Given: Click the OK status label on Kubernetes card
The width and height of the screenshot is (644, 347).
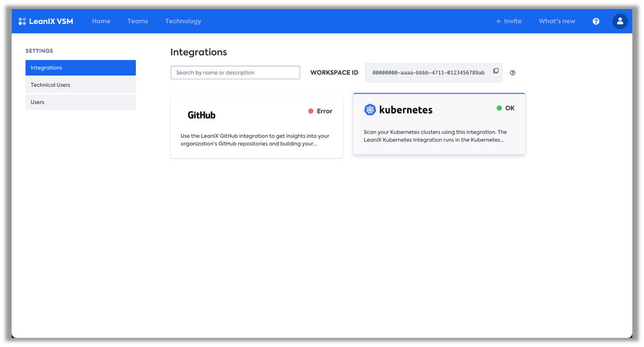Looking at the screenshot, I should click(510, 108).
